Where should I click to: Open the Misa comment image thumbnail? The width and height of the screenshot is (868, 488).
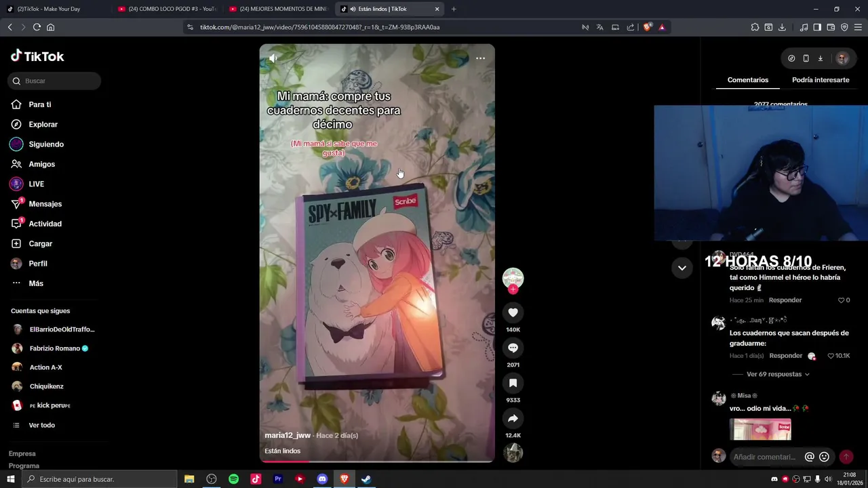point(760,430)
